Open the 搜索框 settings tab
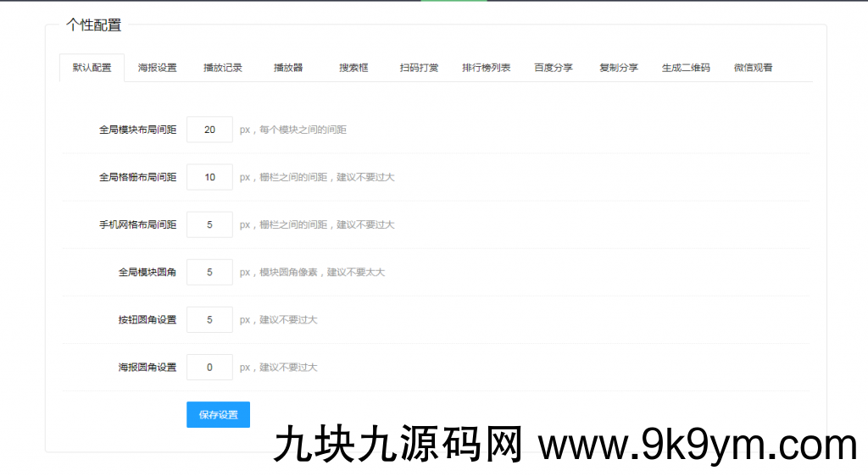 353,68
